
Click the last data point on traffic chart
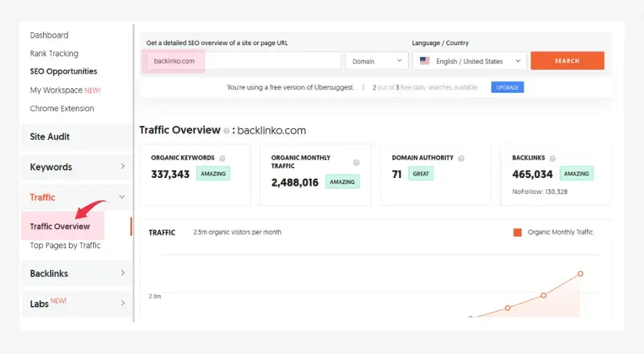click(580, 273)
